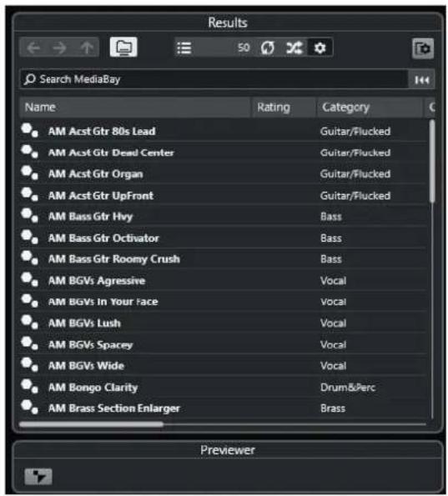Viewport: 448px width, 496px height.
Task: Click Bass category of AM Bass Gtr Hvy
Action: 331,217
